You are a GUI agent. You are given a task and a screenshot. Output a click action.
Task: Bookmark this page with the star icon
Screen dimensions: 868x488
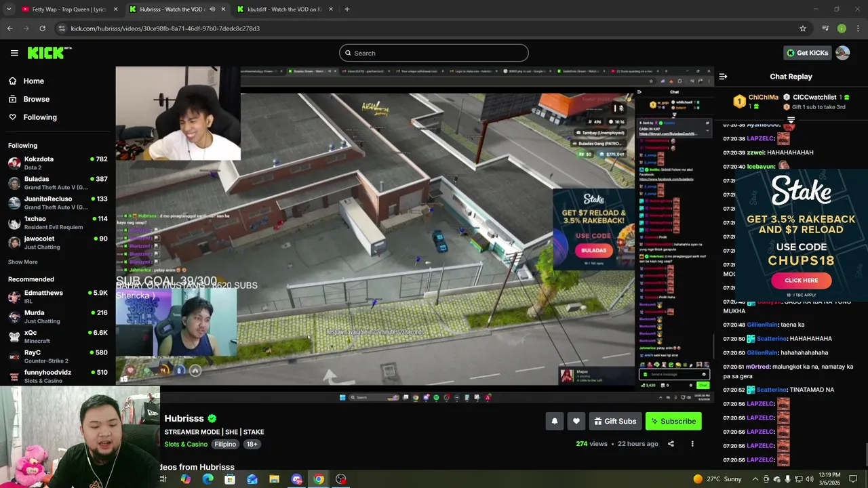(803, 28)
